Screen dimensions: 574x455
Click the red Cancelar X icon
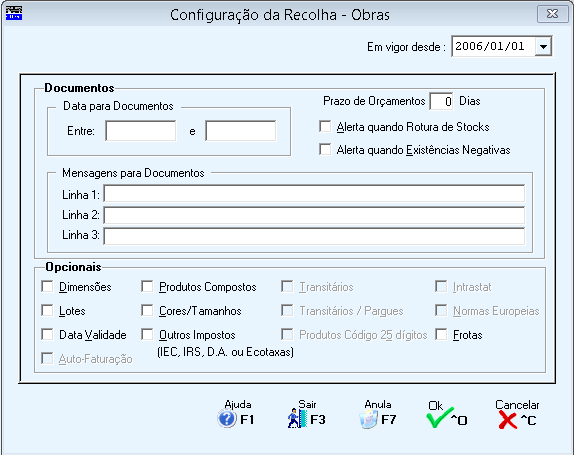point(507,419)
